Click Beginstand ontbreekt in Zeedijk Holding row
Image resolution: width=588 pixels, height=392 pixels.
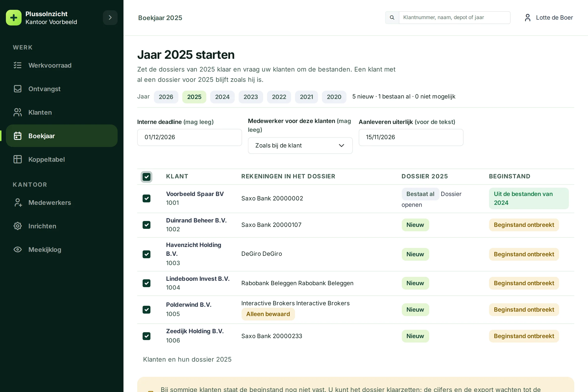click(524, 336)
